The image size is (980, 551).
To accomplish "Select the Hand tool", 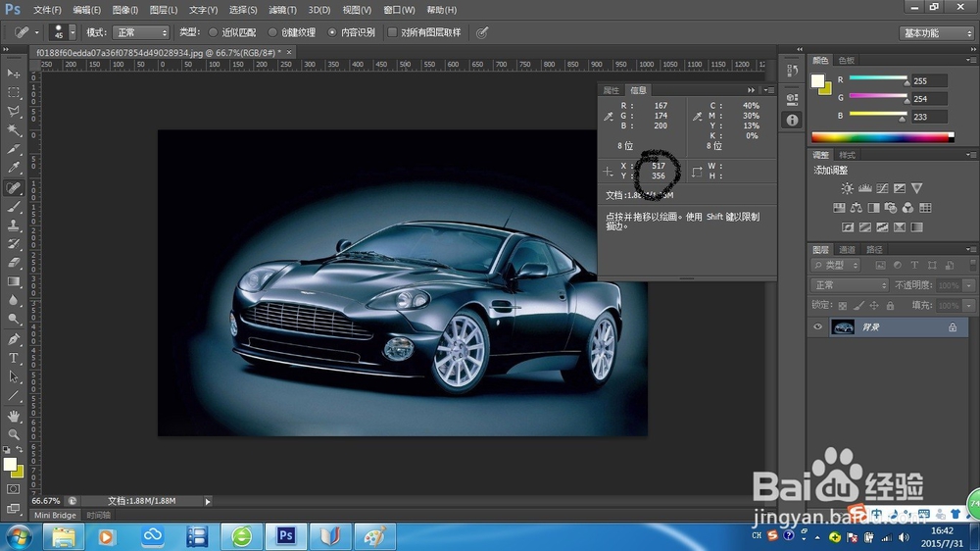I will pos(14,416).
